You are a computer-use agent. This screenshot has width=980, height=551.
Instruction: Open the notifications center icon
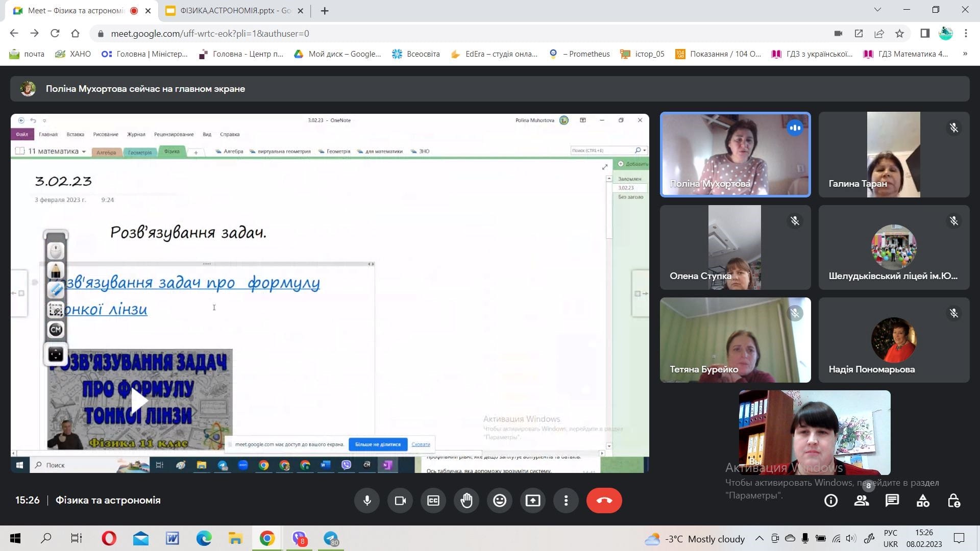(x=959, y=538)
